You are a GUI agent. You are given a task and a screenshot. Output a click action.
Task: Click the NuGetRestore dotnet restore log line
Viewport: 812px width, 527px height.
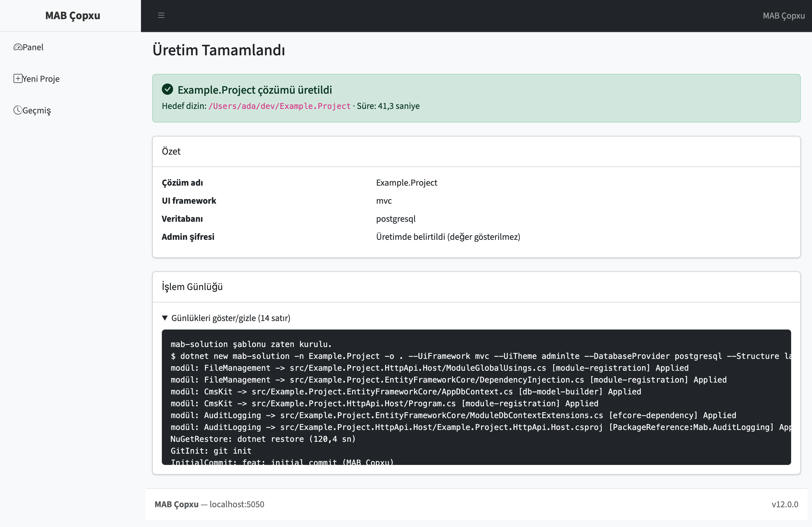click(263, 439)
